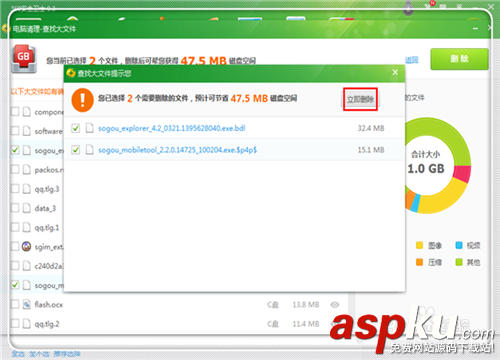
Task: Click the file icon of qq.tlg.1 row
Action: coord(27,227)
